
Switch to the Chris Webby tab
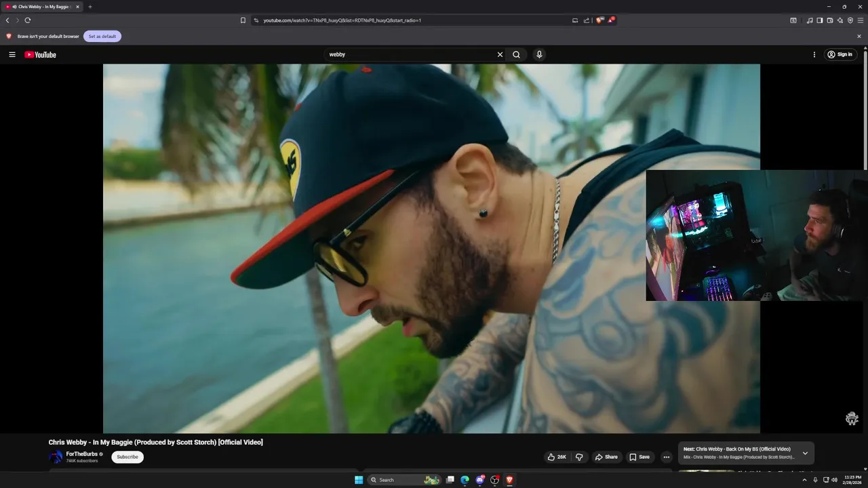(43, 7)
